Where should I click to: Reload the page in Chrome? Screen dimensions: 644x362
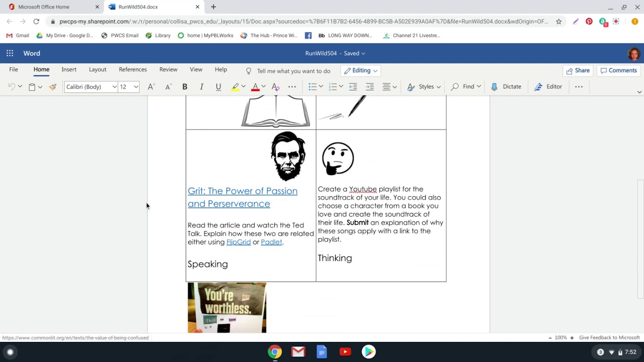[x=36, y=22]
